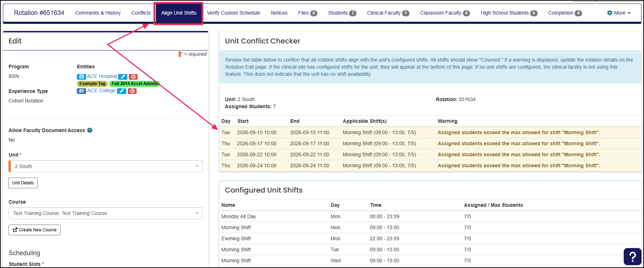Open the Completion tab

pos(565,13)
